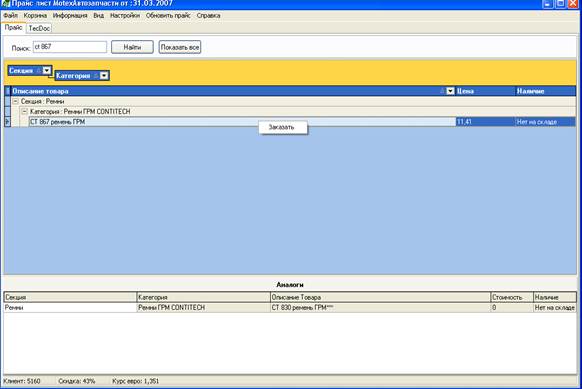Open the Справка menu

tap(208, 16)
